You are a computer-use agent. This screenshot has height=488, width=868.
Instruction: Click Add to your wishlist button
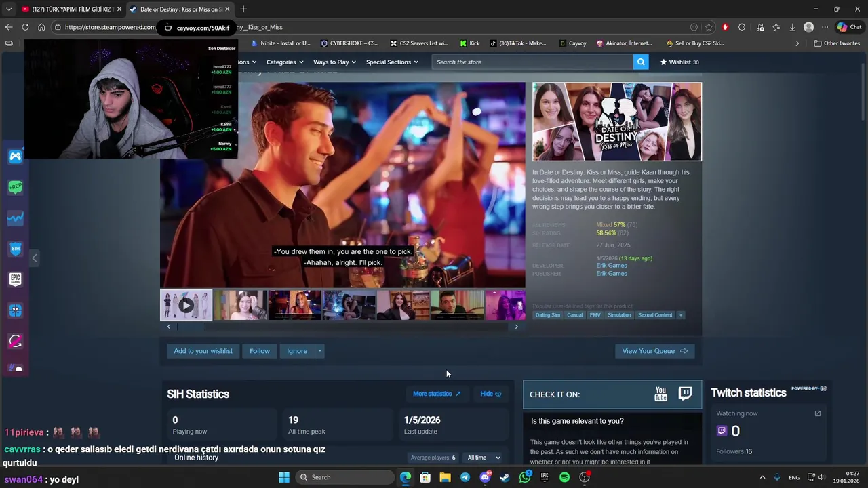(203, 351)
